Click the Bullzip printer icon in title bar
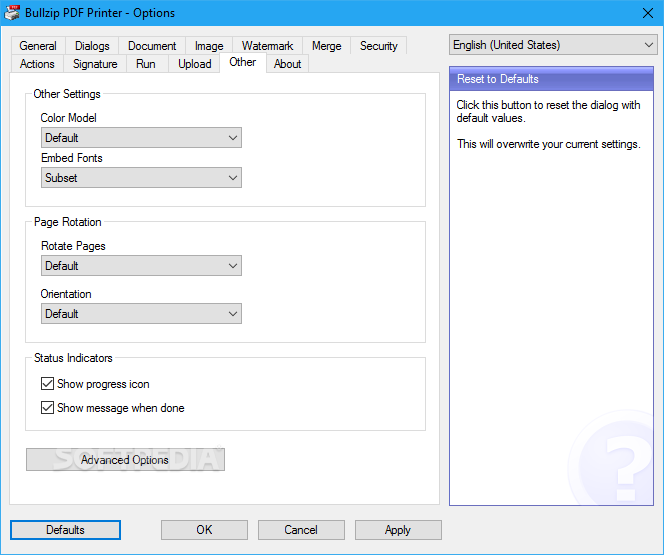Image resolution: width=664 pixels, height=555 pixels. [x=12, y=13]
